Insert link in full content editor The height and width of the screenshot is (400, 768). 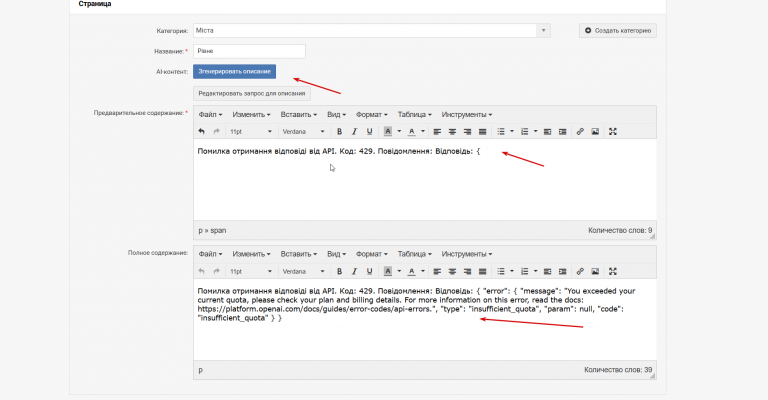(x=580, y=271)
